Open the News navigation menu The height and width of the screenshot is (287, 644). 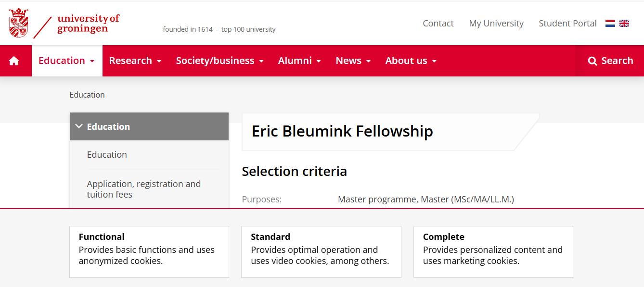[x=353, y=61]
